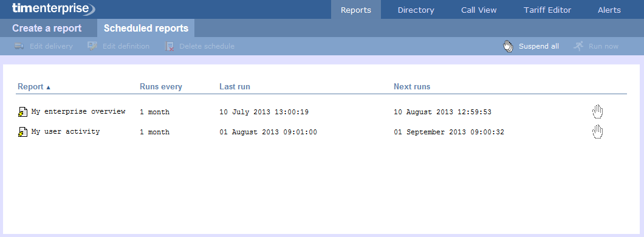
Task: Click 01 August 2013 09:01:00 last run
Action: click(x=268, y=132)
